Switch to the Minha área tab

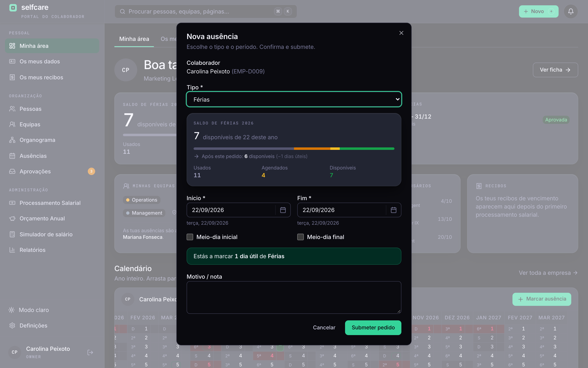[134, 39]
